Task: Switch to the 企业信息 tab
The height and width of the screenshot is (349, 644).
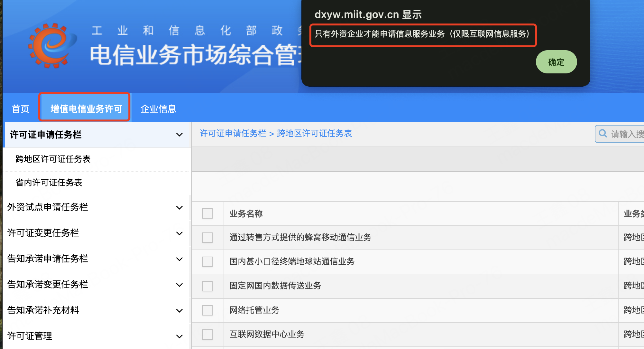Action: point(158,109)
